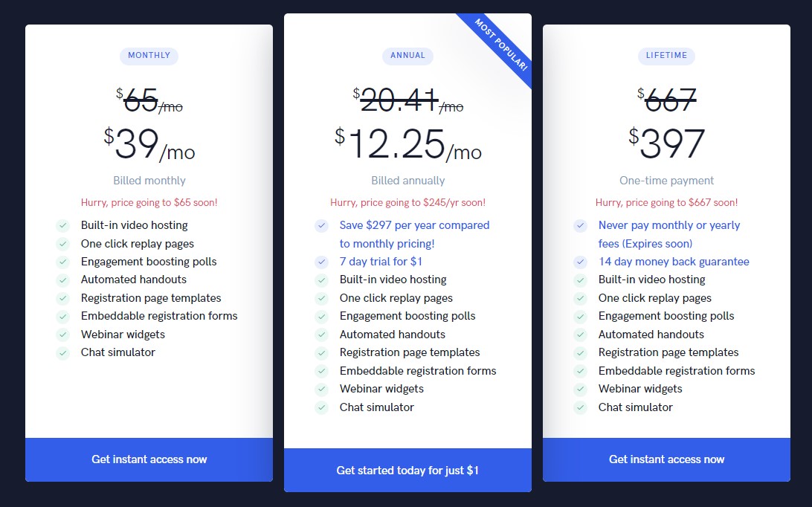The width and height of the screenshot is (812, 507).
Task: Click checkmark icon next to Monthly Chat simulator
Action: [x=62, y=352]
